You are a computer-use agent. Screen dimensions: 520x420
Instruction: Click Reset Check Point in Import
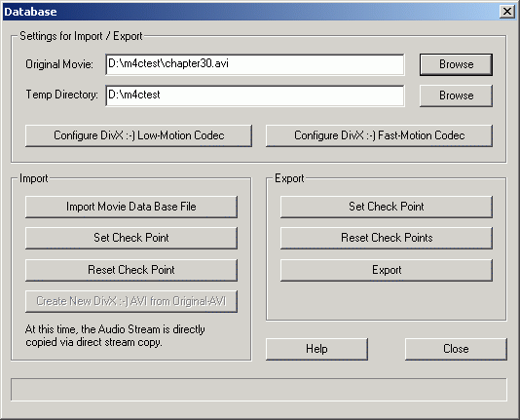(x=131, y=270)
